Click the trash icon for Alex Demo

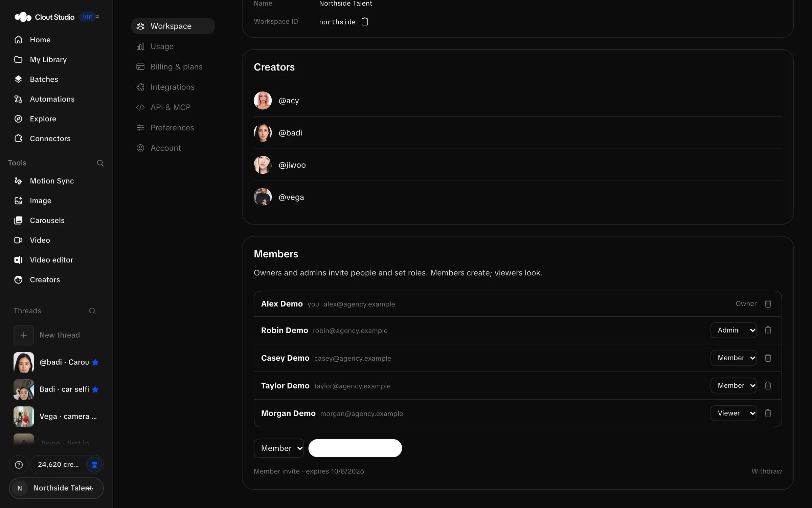tap(768, 304)
